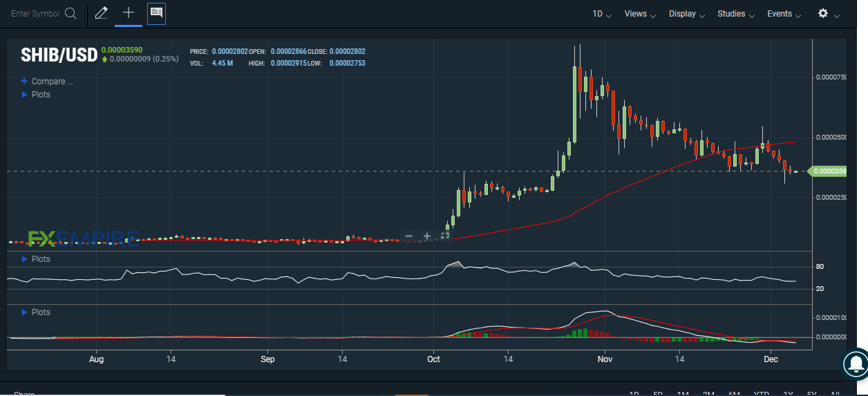The image size is (868, 396).
Task: Expand Plots in the RSI panel
Action: 36,259
